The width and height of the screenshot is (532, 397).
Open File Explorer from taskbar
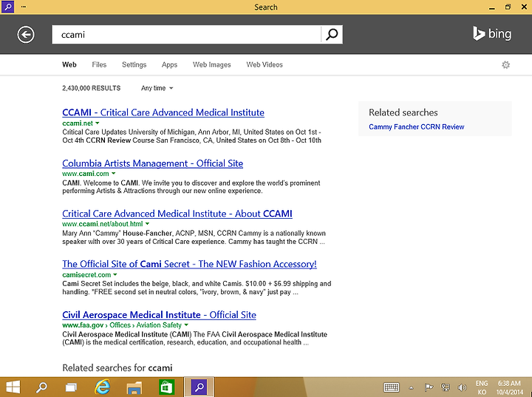point(134,387)
